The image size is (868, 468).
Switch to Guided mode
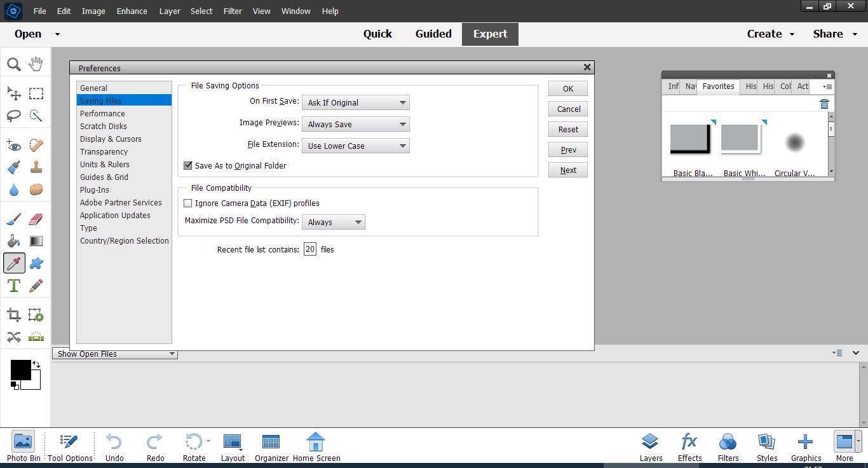point(433,34)
